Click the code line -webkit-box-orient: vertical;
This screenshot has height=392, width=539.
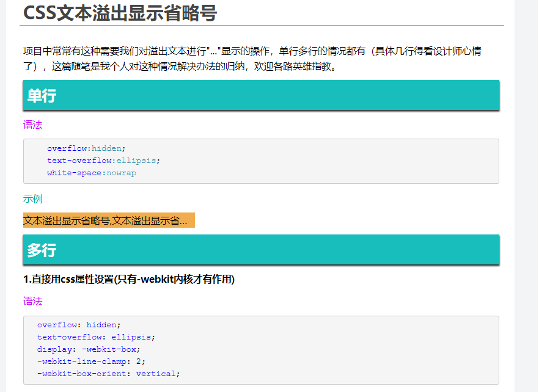tap(108, 374)
